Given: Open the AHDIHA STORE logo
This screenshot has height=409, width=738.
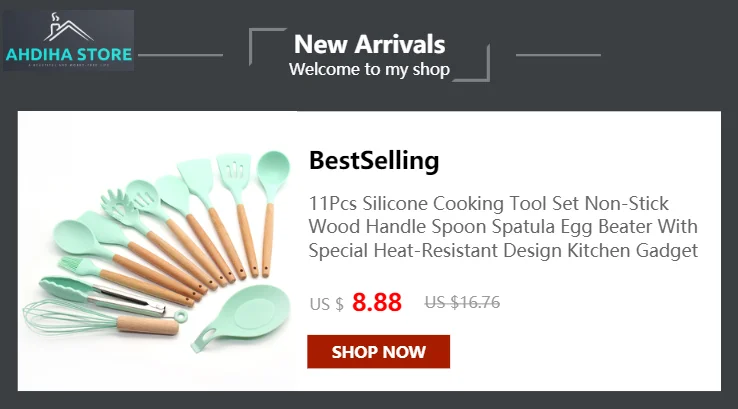Looking at the screenshot, I should [x=69, y=40].
